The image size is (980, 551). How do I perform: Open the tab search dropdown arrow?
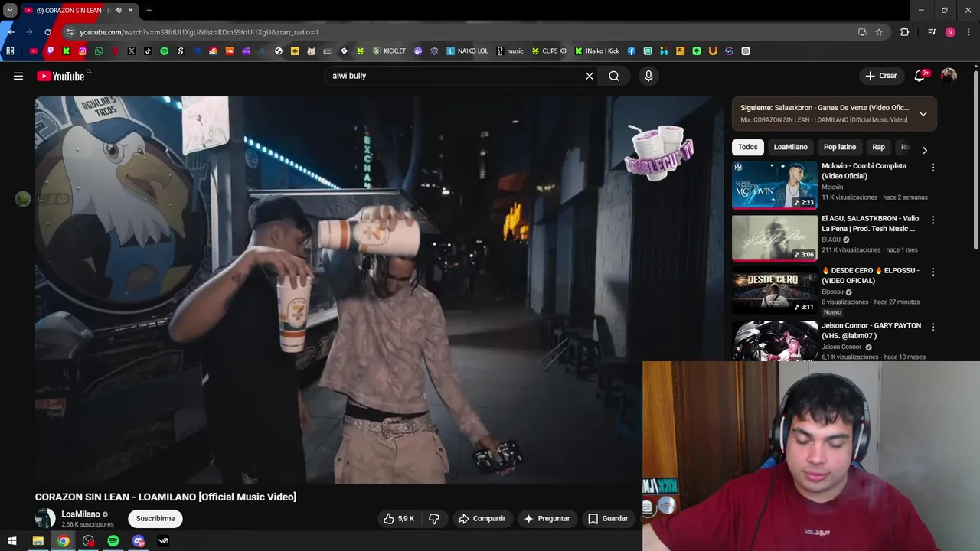[x=10, y=11]
